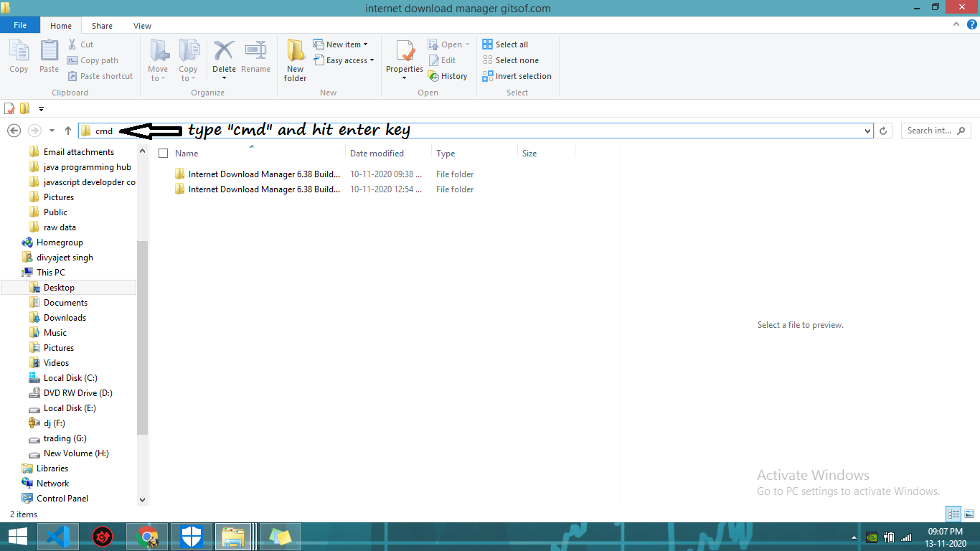Click Select all in the Select group

click(505, 44)
